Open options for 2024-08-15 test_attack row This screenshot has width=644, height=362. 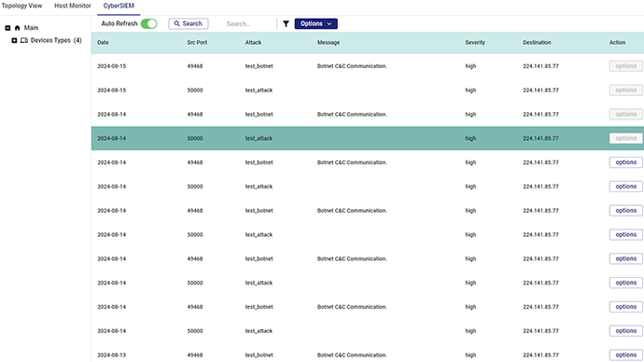(625, 90)
